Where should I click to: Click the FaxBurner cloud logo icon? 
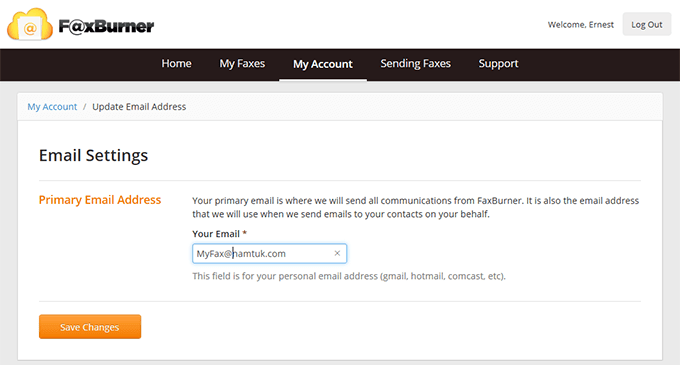click(29, 24)
